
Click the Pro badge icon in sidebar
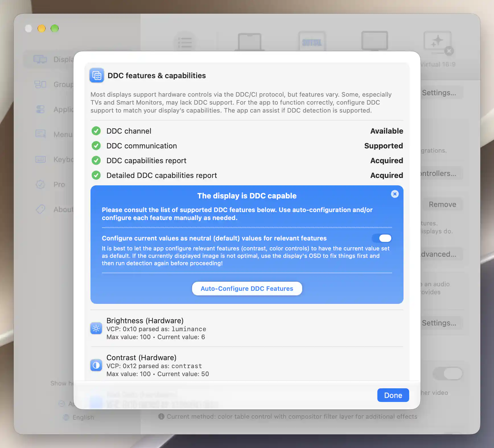pyautogui.click(x=40, y=184)
